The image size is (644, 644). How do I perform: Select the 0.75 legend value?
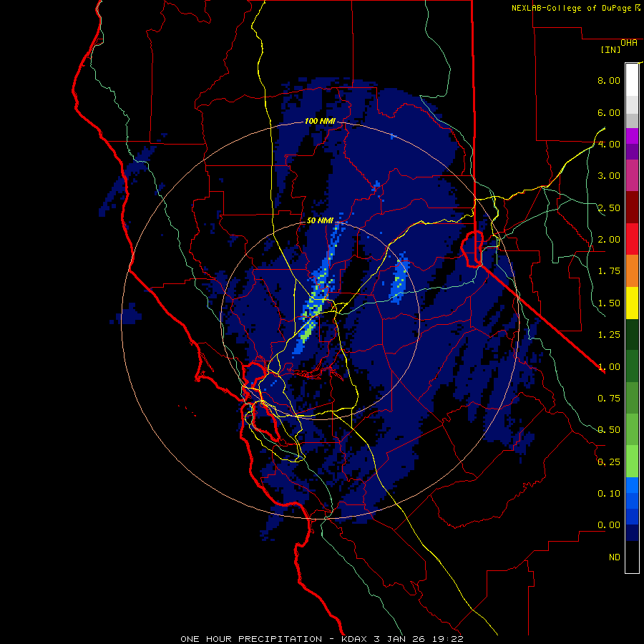(x=609, y=399)
